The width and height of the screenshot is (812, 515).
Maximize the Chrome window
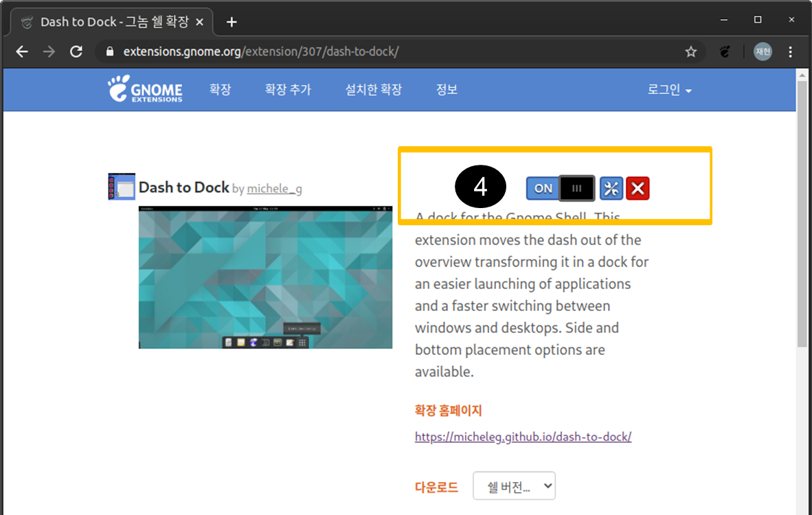coord(758,20)
